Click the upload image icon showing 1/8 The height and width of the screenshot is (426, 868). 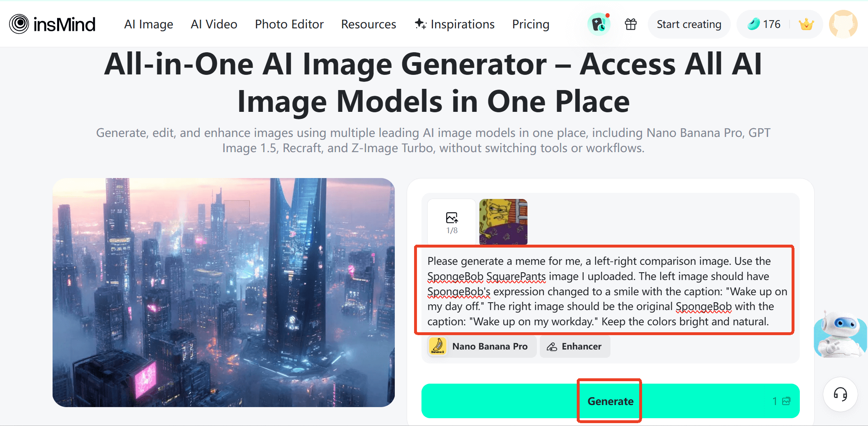click(452, 222)
